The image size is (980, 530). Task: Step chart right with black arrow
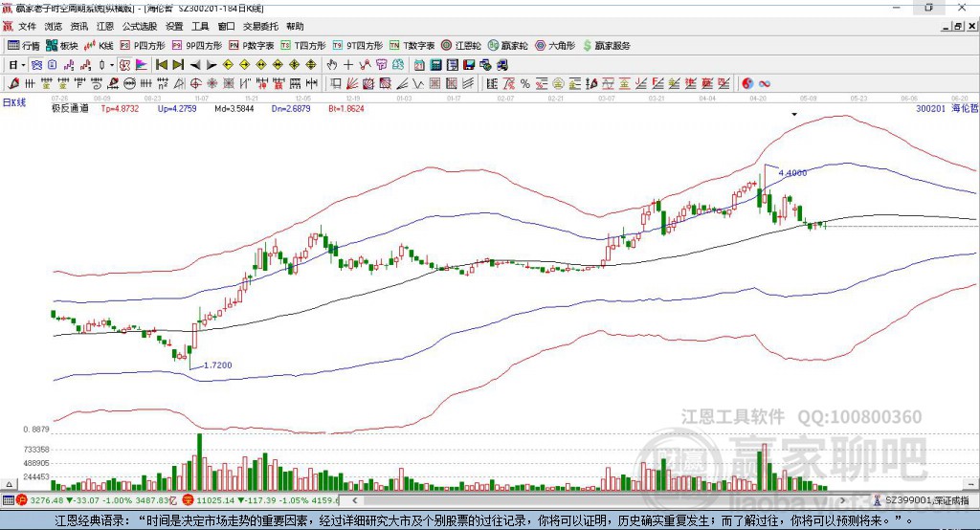(x=212, y=65)
